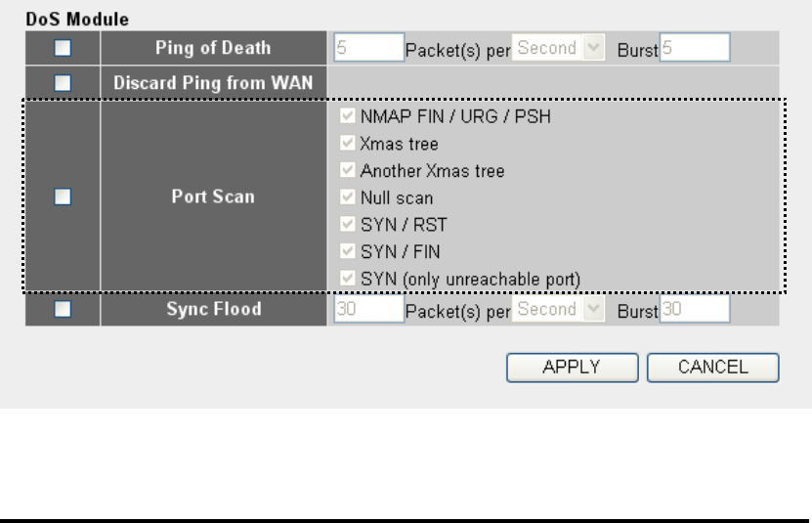Screen dimensions: 812x523
Task: Enable the Port Scan checkbox
Action: click(63, 197)
